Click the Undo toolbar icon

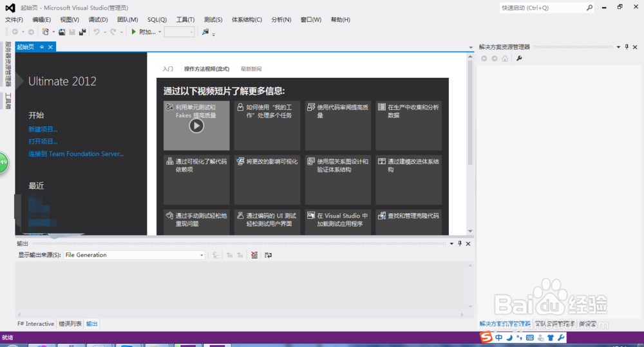pos(97,32)
